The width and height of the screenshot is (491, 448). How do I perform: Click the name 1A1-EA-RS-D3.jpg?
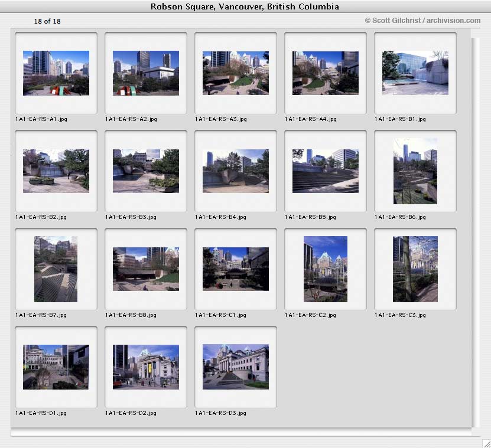pyautogui.click(x=220, y=413)
